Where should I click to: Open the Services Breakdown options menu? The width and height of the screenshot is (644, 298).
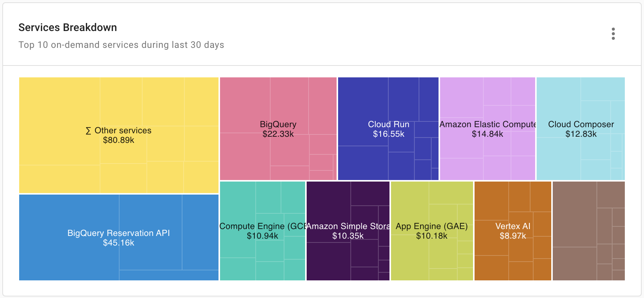(614, 34)
